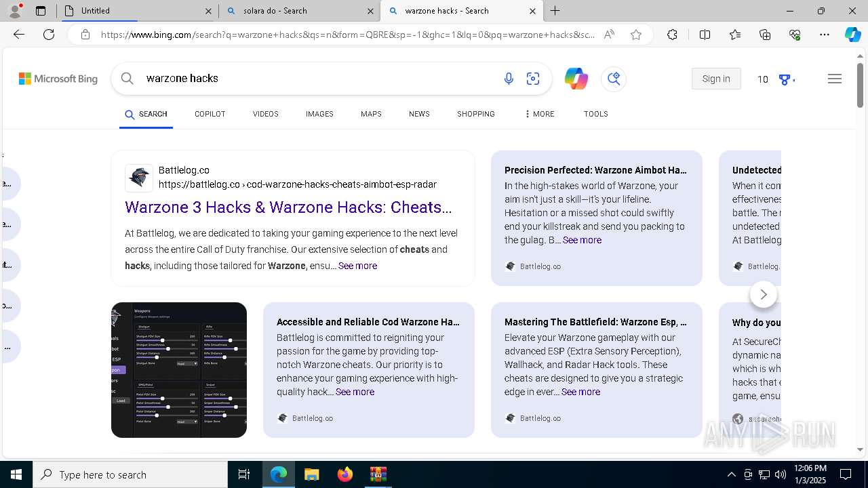868x488 pixels.
Task: Open the Precision Perfected Warzone Aimbot card title
Action: pos(595,170)
